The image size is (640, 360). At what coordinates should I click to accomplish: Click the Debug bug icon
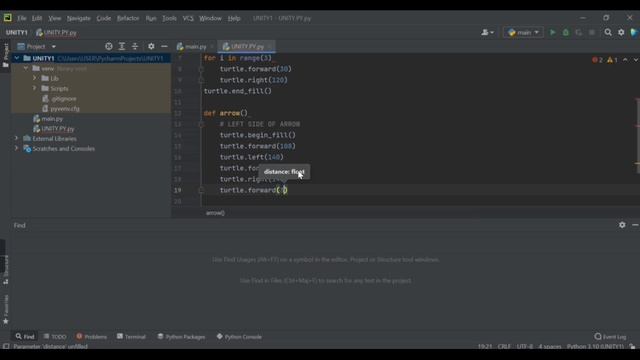click(566, 32)
